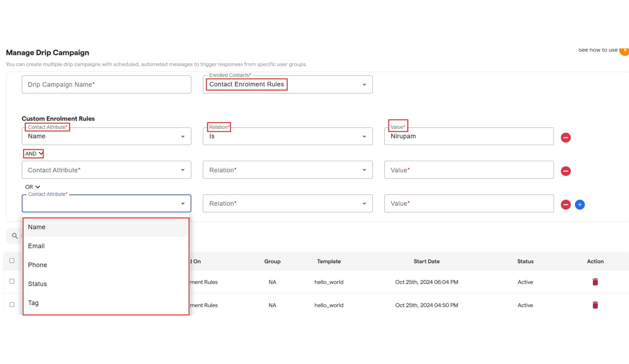Click the third row Value field
Viewport: 629px width, 364px height.
tap(469, 203)
